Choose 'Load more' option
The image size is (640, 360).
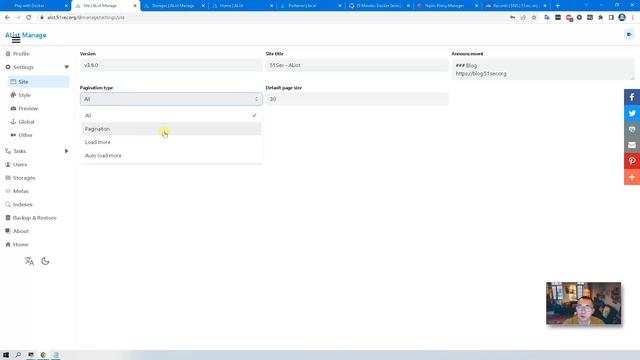click(171, 142)
